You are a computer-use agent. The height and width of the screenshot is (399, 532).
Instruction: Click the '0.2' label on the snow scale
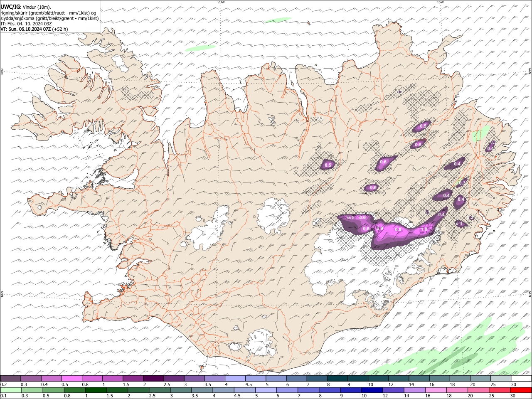(x=3, y=384)
